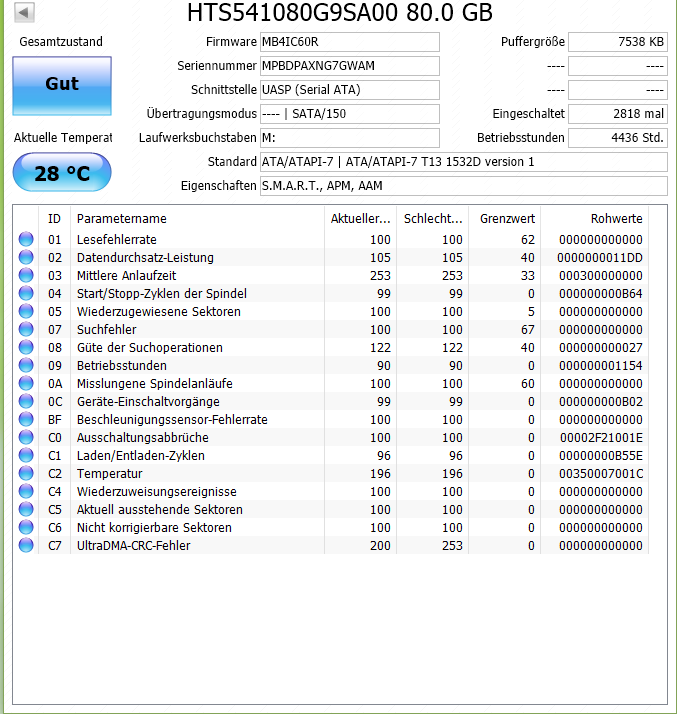Screen dimensions: 677x714
Task: Select the Misslungene Spindelanläufe parameter name
Action: point(154,383)
